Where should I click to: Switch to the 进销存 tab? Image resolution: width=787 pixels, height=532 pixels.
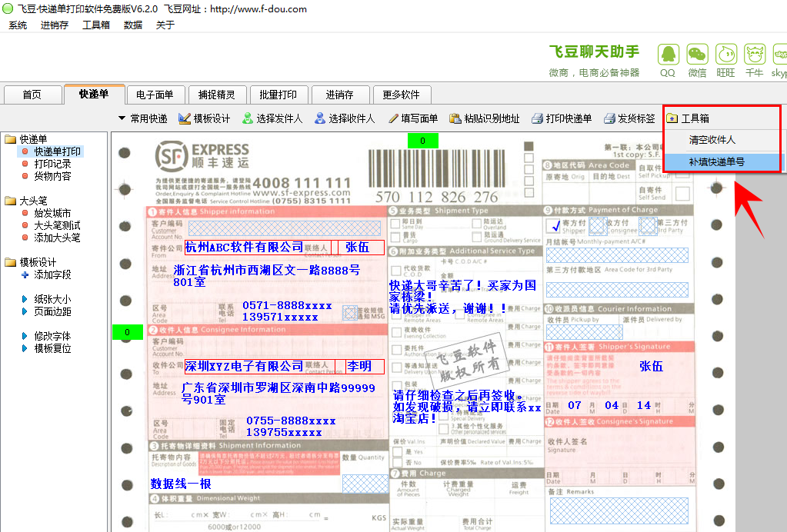coord(340,95)
